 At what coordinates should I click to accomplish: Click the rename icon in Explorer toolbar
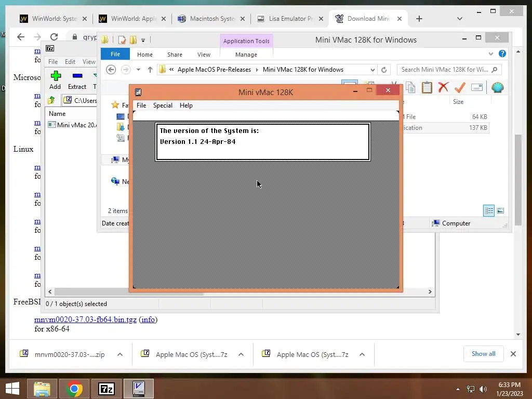tap(477, 87)
